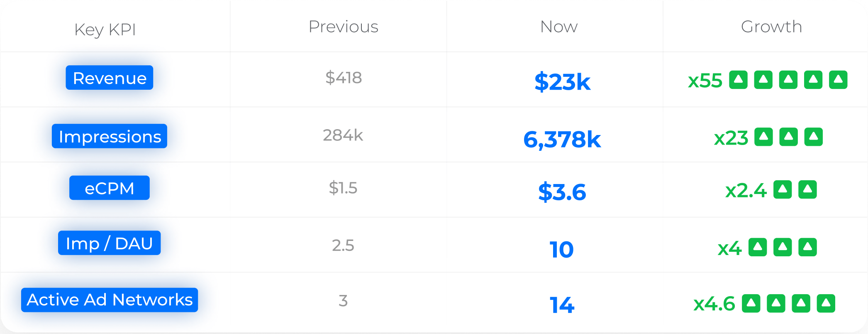The image size is (868, 334).
Task: Click the Now column header
Action: coord(559,27)
